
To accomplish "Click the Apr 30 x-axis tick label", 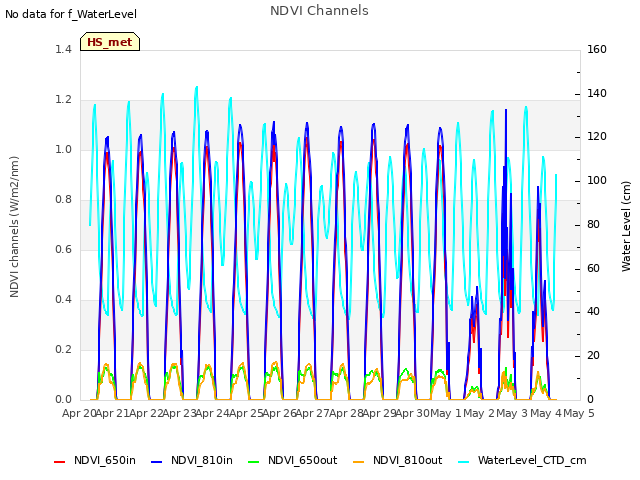I will click(x=413, y=413).
